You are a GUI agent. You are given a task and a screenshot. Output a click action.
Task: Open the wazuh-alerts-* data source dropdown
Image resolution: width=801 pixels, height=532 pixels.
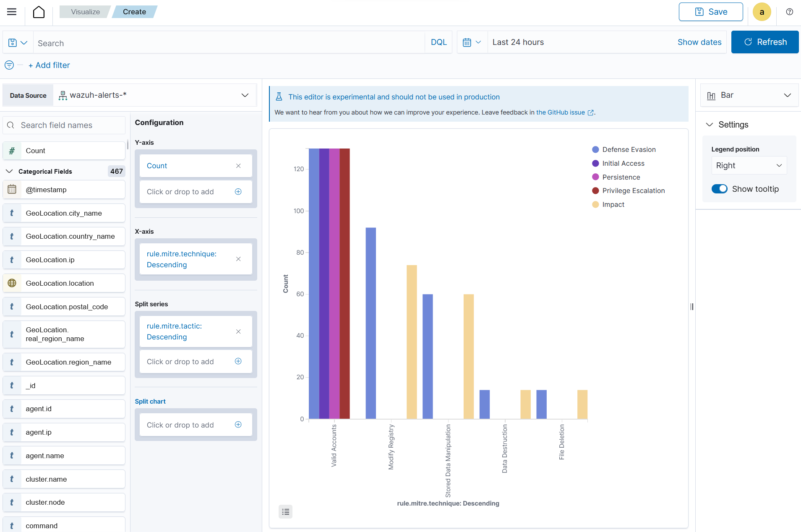tap(155, 95)
